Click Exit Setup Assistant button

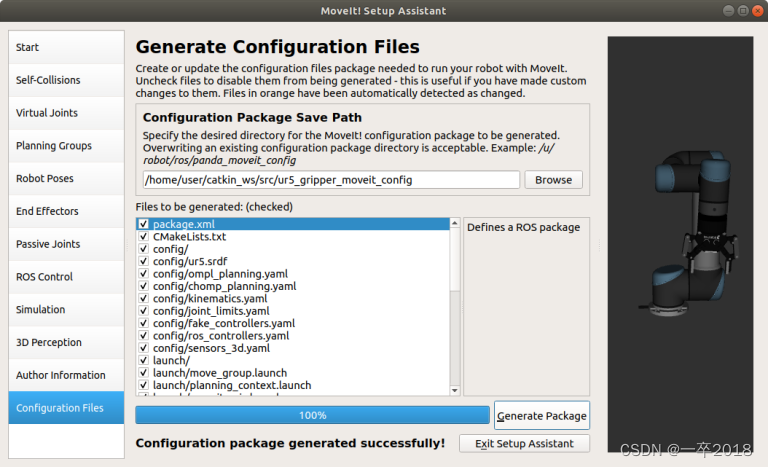(524, 443)
